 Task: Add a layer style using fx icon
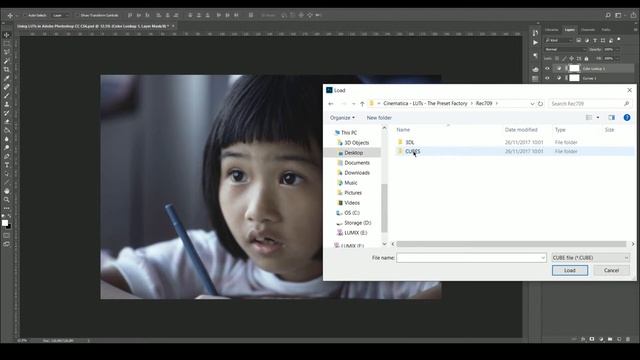[x=583, y=339]
